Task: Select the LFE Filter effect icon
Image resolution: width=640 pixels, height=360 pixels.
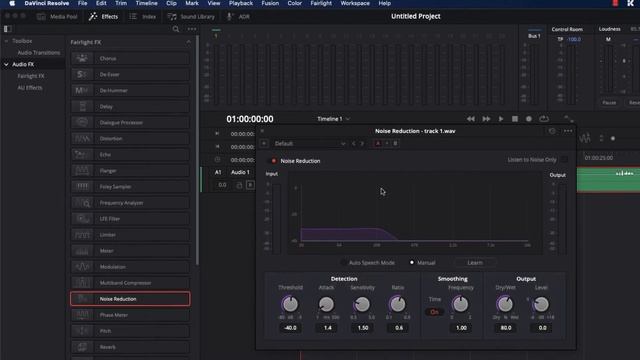Action: click(x=82, y=219)
